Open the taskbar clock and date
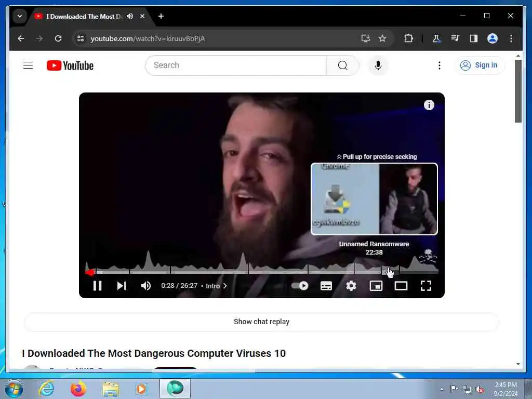This screenshot has width=532, height=399. 506,389
